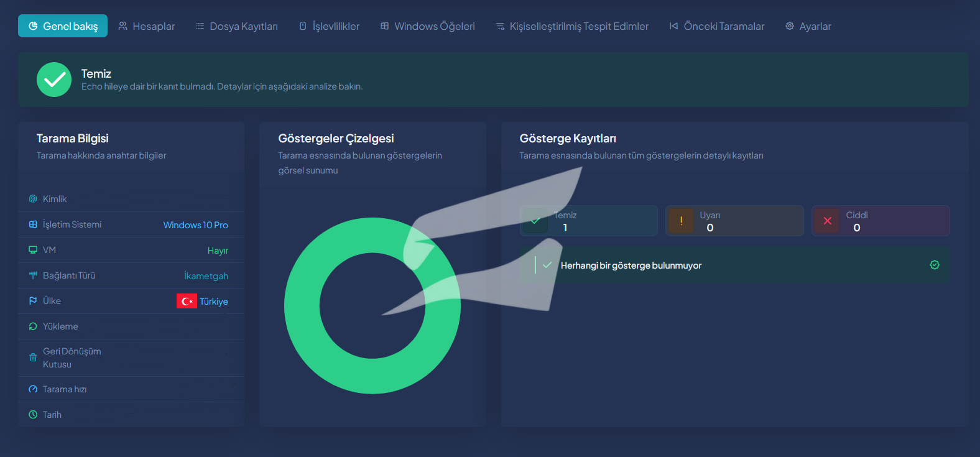
Task: Click the Tarih clock icon
Action: click(33, 415)
